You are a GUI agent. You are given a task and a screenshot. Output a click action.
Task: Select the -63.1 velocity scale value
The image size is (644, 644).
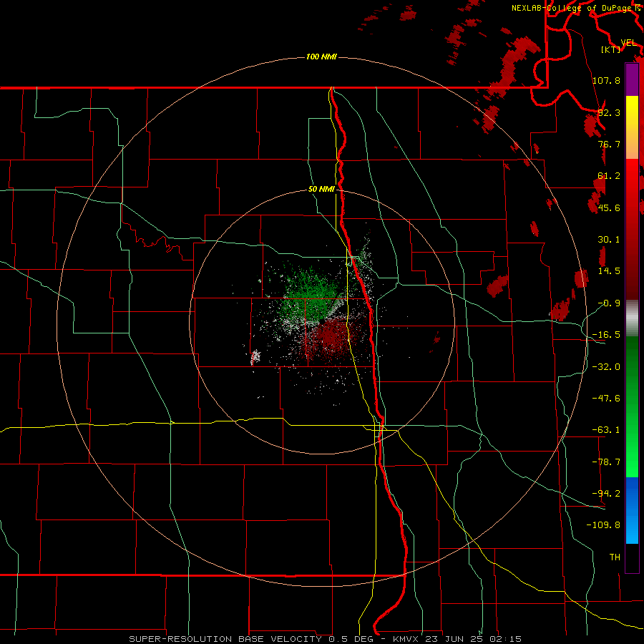pos(606,430)
